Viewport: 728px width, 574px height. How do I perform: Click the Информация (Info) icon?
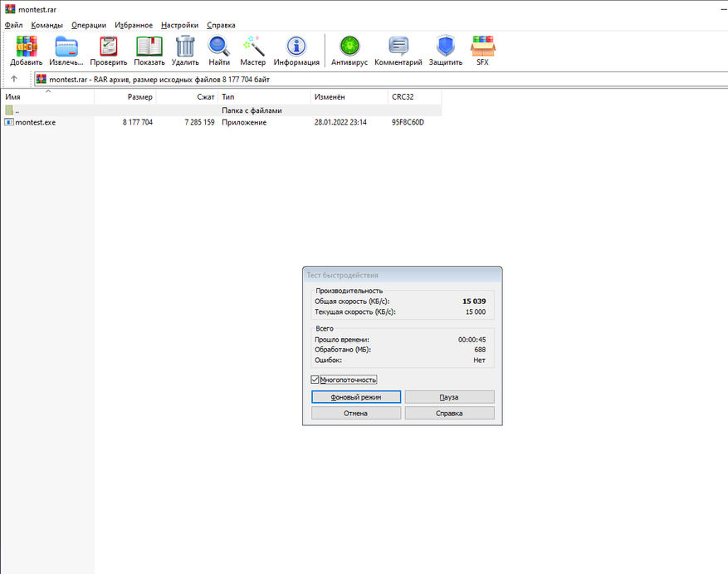point(296,46)
